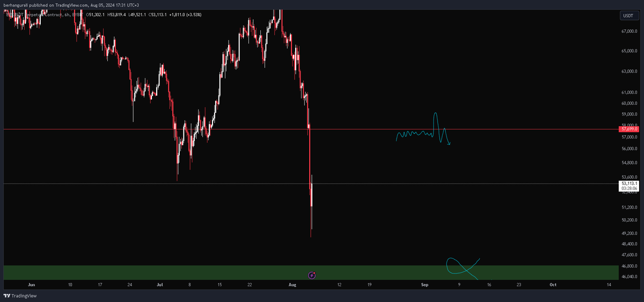
Task: Click the Aug label on the time axis
Action: click(292, 284)
